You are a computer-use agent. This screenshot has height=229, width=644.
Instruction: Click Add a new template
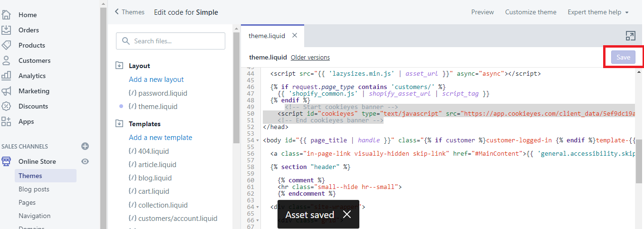coord(161,138)
